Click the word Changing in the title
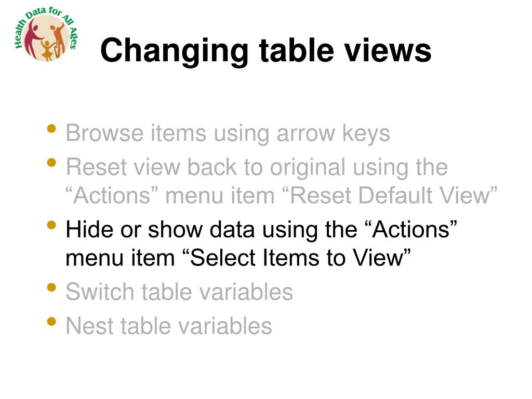 click(175, 51)
